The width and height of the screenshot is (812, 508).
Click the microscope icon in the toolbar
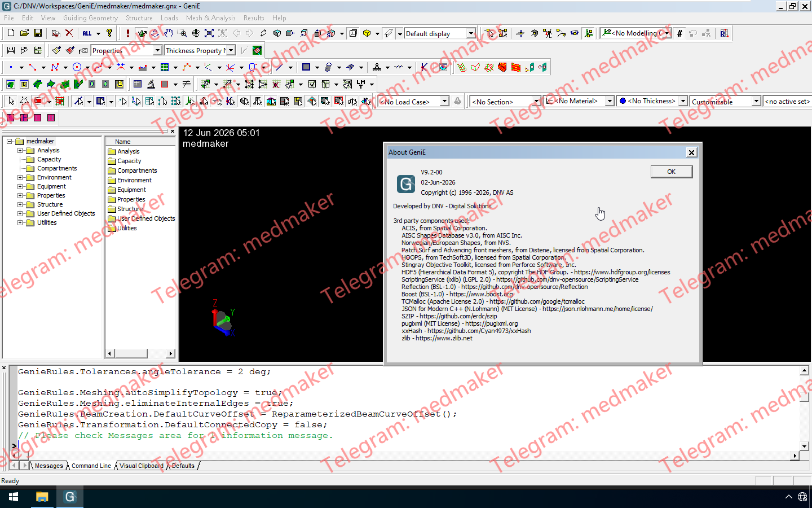point(151,84)
